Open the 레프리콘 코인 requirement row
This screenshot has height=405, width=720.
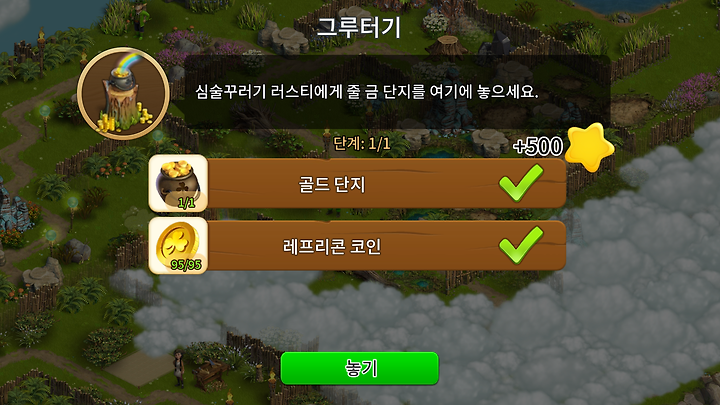click(x=357, y=246)
